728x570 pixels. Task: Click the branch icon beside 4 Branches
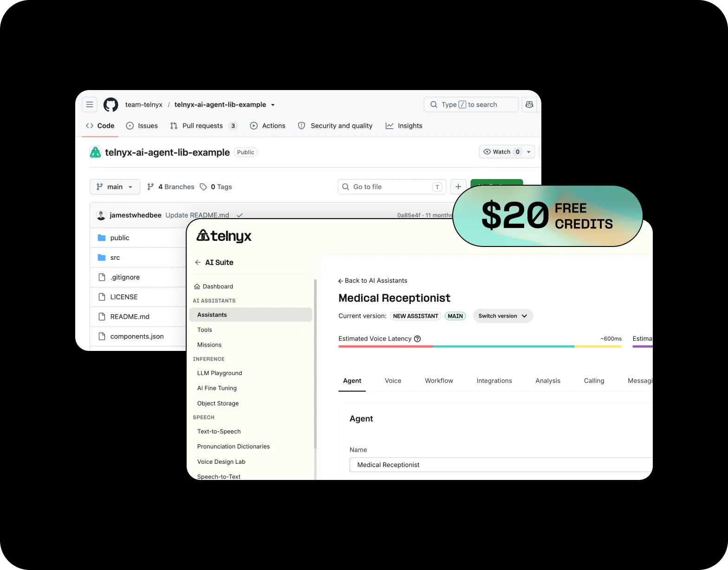pos(150,187)
